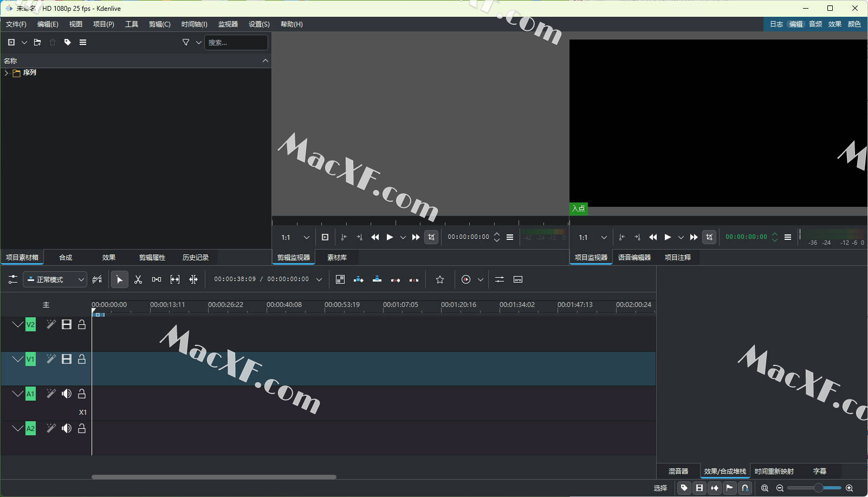Click the record button in timeline toolbar
This screenshot has width=868, height=497.
click(x=466, y=279)
